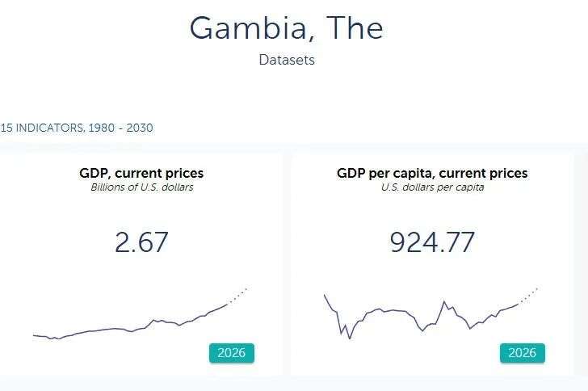
Task: Click the 2026 badge under GDP, current prices
Action: click(x=232, y=353)
